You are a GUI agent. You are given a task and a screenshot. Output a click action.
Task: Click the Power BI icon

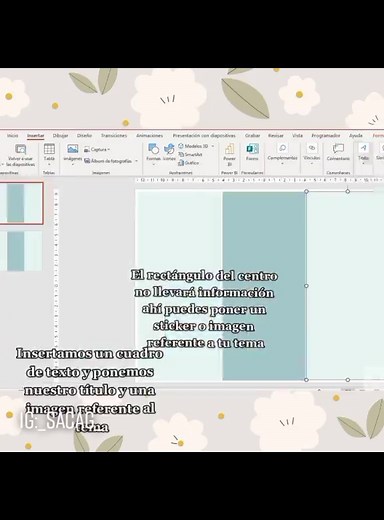click(x=229, y=149)
